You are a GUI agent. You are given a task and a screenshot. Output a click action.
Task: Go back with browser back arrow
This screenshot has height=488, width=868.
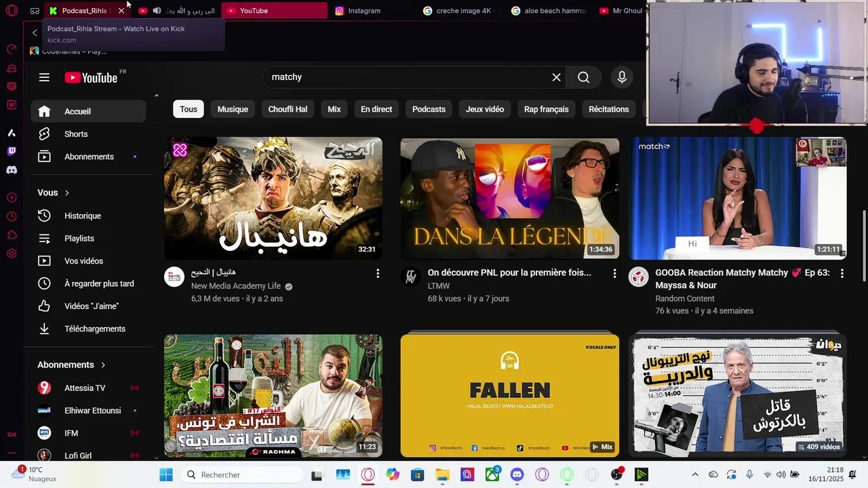click(35, 33)
